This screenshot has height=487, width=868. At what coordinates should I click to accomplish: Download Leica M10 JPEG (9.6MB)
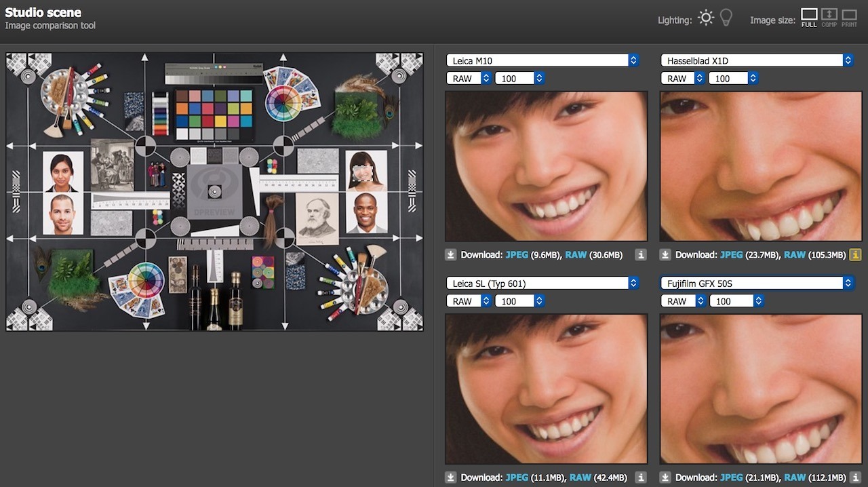point(516,255)
